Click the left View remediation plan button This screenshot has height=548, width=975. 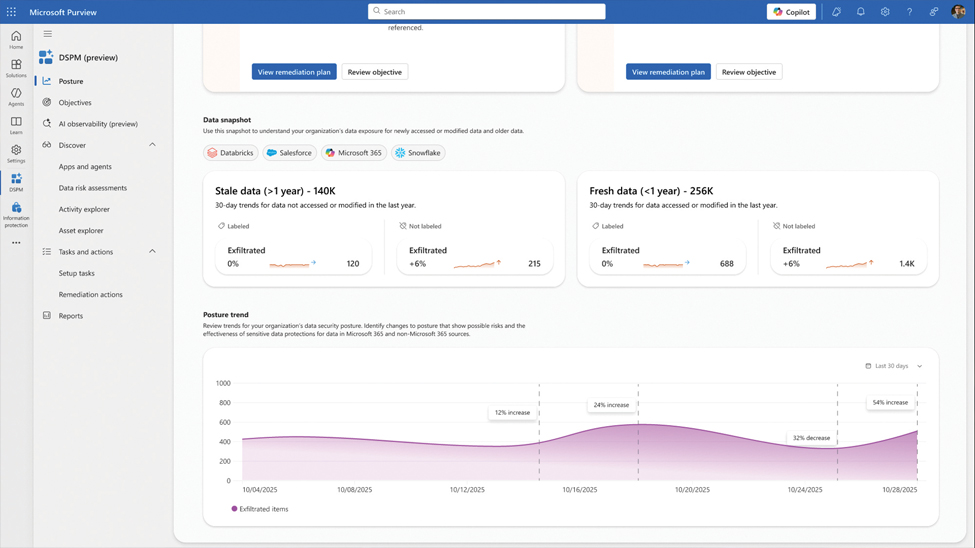pyautogui.click(x=294, y=72)
